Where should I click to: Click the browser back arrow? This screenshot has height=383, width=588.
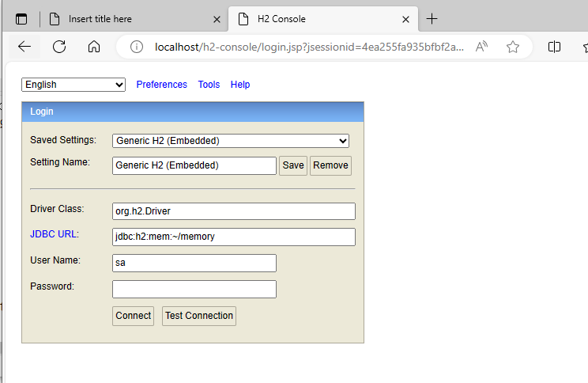tap(24, 47)
